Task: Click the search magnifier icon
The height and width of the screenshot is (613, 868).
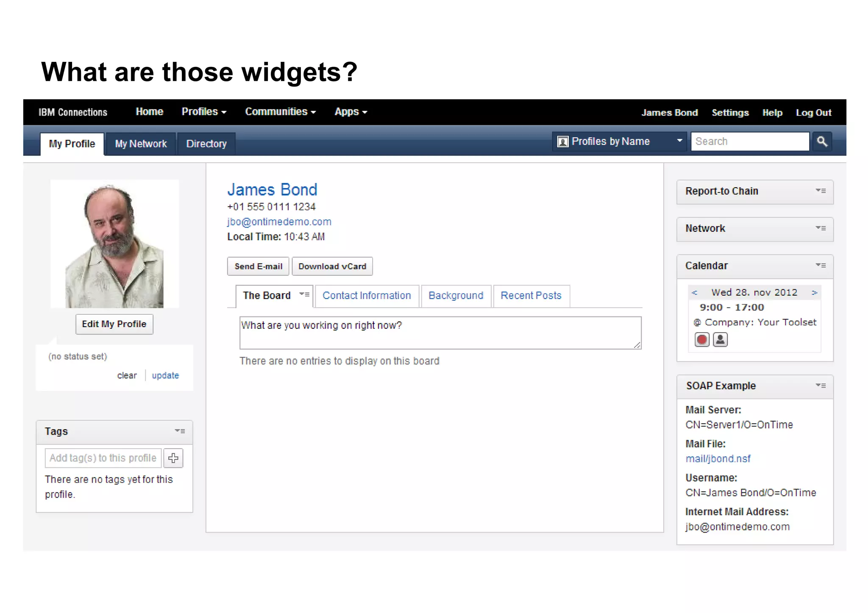Action: 822,141
